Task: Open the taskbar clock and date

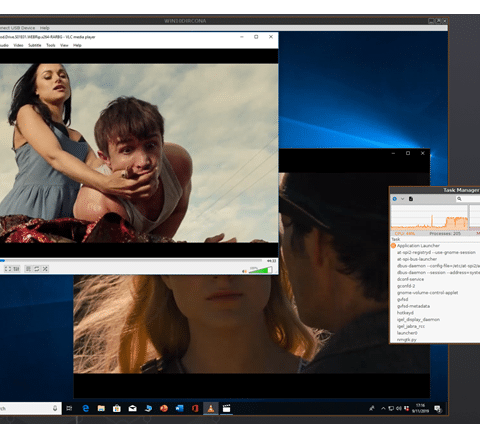Action: [421, 408]
